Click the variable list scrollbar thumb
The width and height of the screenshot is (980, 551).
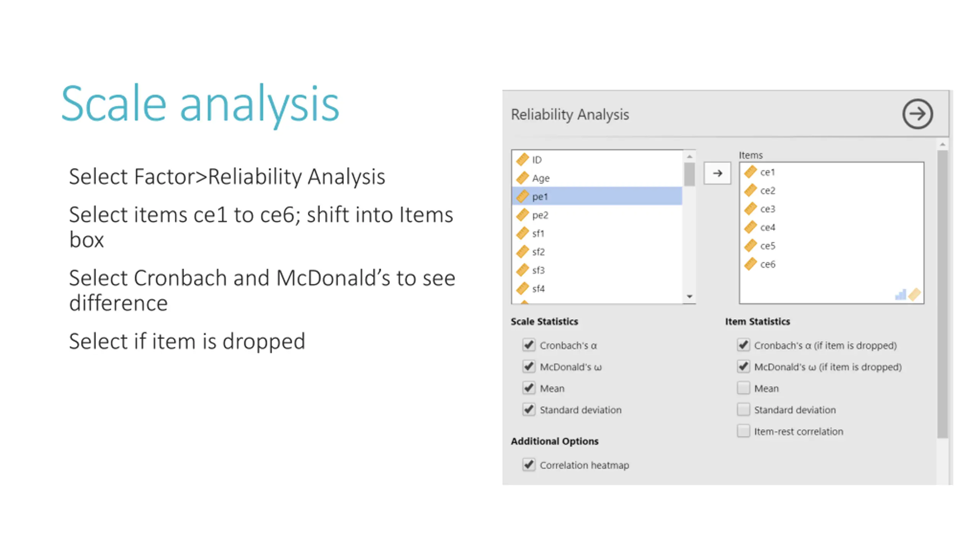689,174
